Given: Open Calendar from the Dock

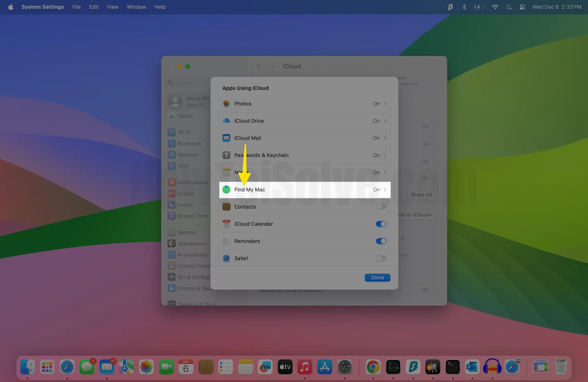Looking at the screenshot, I should point(186,367).
